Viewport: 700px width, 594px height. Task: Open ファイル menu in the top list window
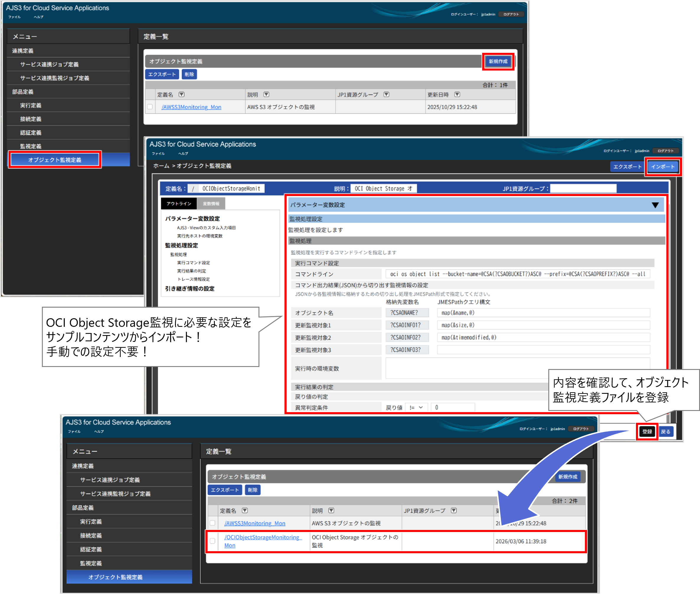tap(14, 17)
